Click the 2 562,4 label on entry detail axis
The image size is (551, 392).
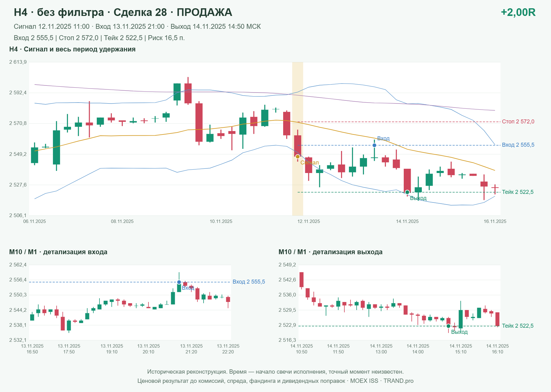(18, 265)
